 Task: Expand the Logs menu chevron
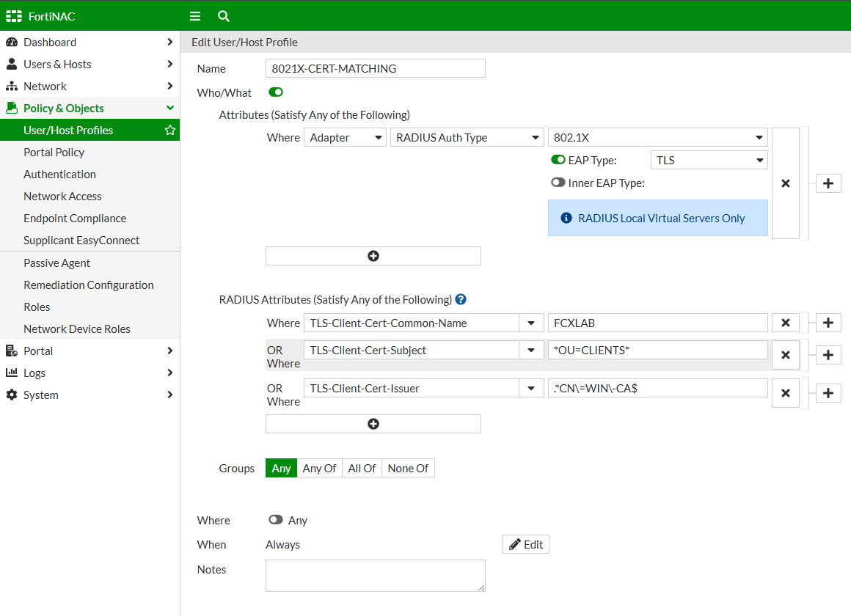[x=170, y=373]
